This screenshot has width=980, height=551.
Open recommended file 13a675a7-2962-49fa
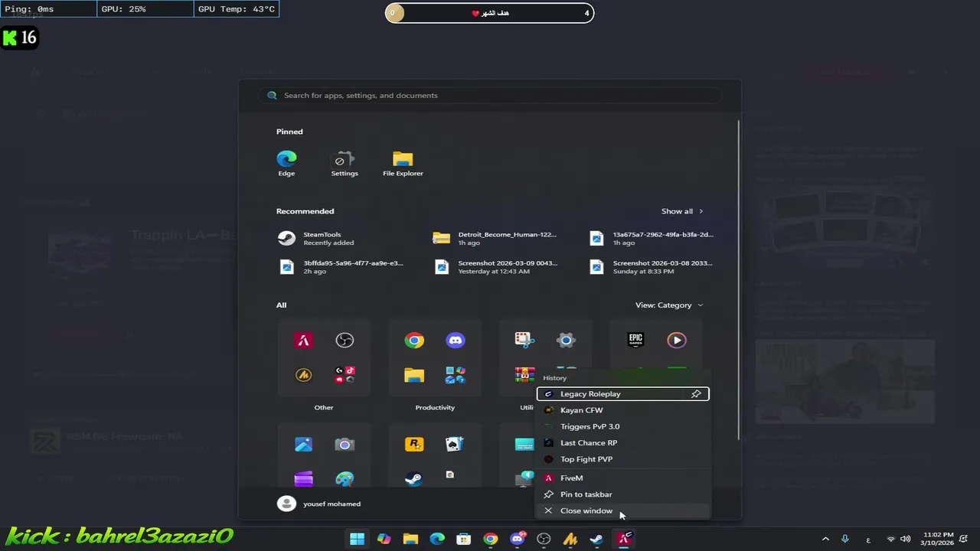pos(652,239)
